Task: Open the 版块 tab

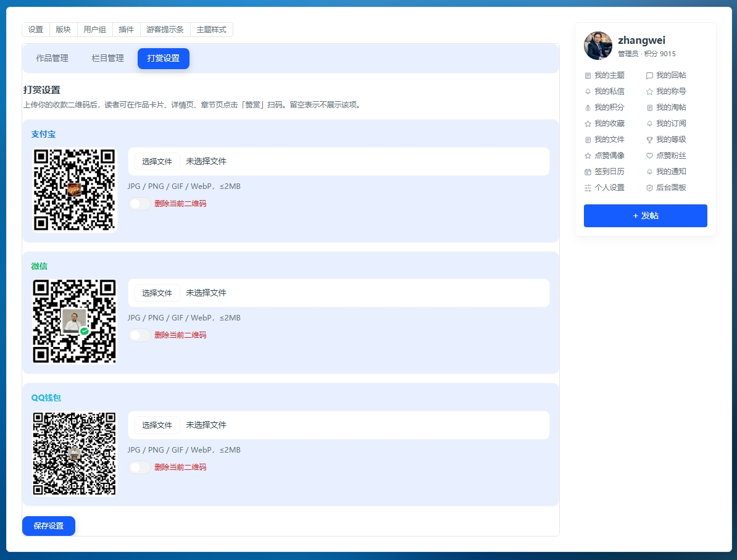Action: [63, 30]
